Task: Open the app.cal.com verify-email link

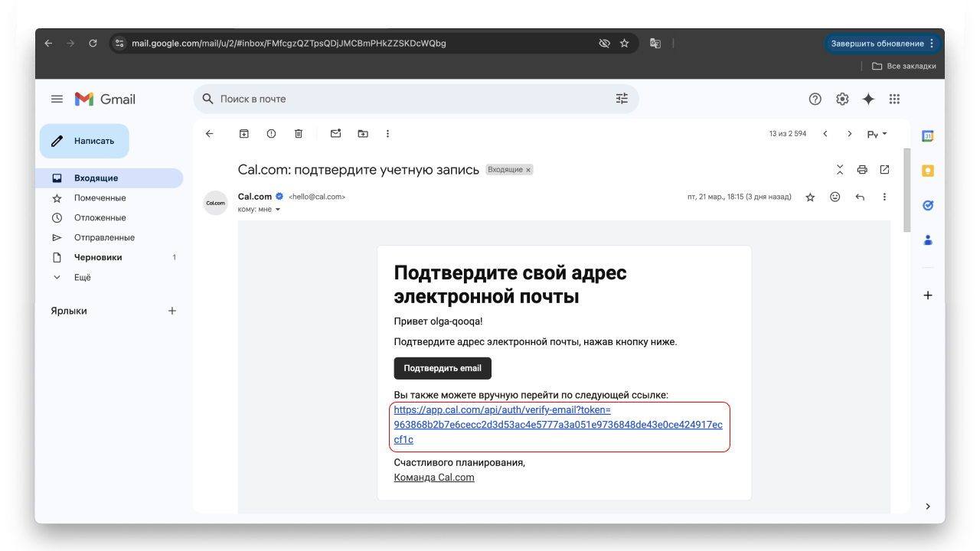Action: click(558, 425)
